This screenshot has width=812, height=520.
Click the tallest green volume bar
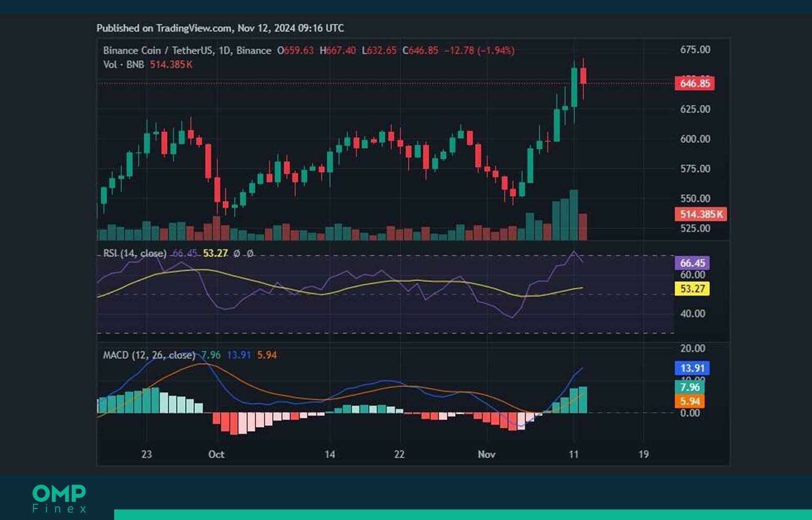pyautogui.click(x=574, y=215)
